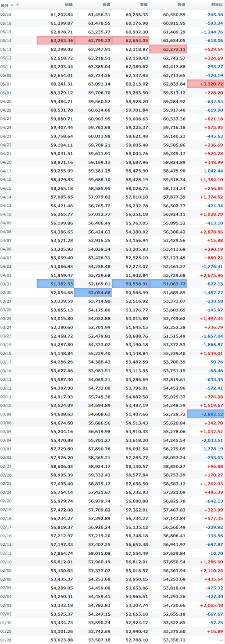Select the change value +2,675.96
The height and width of the screenshot is (644, 225).
[212, 274]
